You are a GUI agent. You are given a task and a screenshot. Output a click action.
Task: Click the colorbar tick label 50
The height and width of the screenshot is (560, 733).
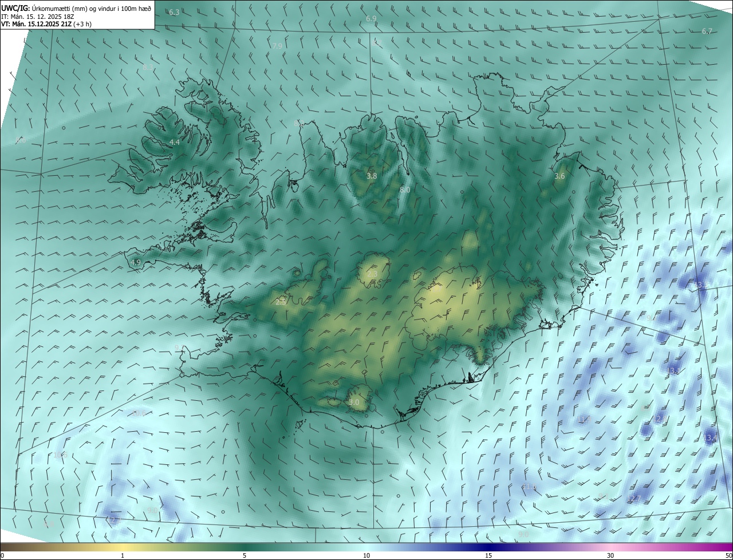click(728, 555)
